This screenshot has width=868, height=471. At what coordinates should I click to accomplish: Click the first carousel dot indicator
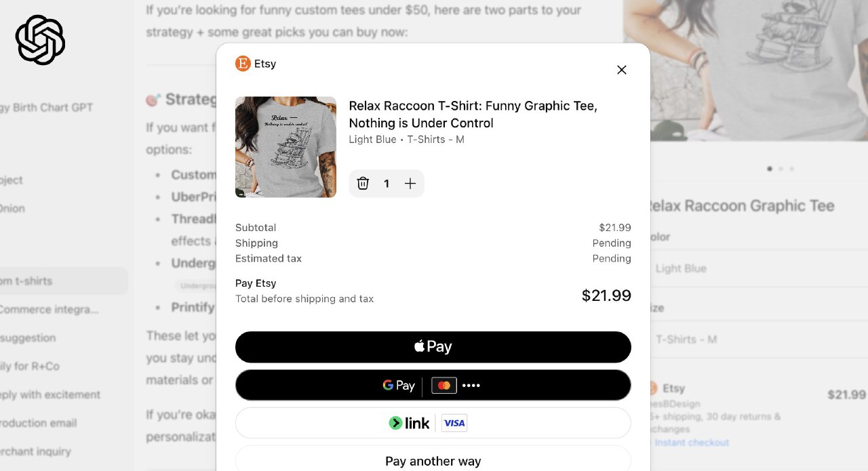coord(769,169)
